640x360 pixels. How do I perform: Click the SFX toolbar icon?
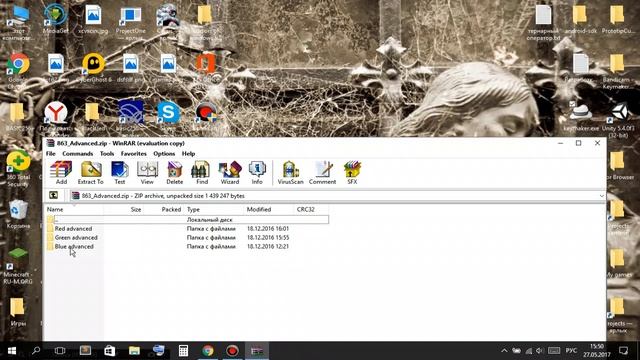click(x=352, y=173)
